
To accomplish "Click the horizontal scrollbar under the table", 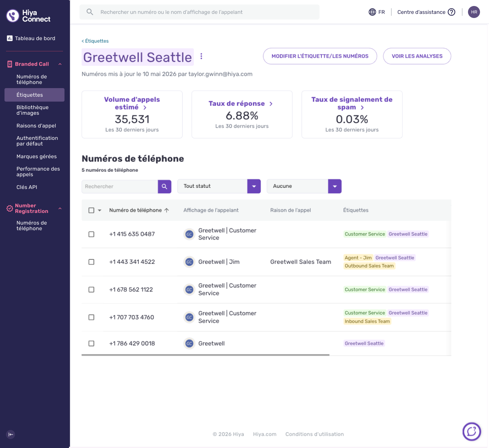I will point(205,355).
